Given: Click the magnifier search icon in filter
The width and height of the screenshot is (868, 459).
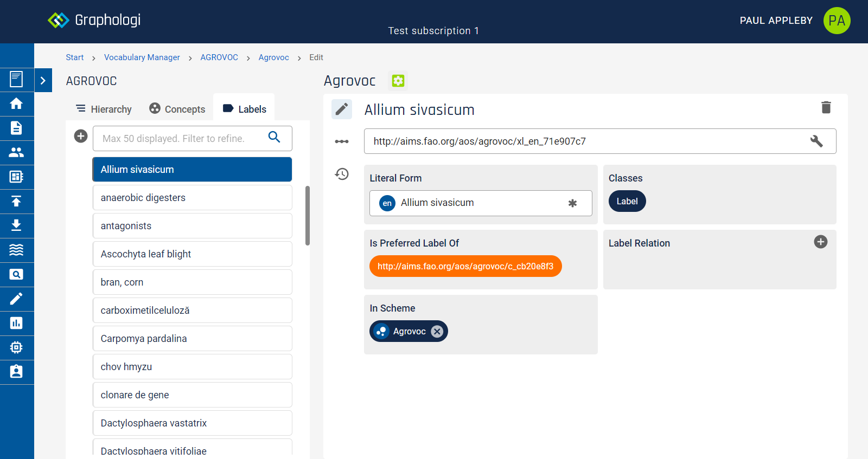Looking at the screenshot, I should 275,137.
